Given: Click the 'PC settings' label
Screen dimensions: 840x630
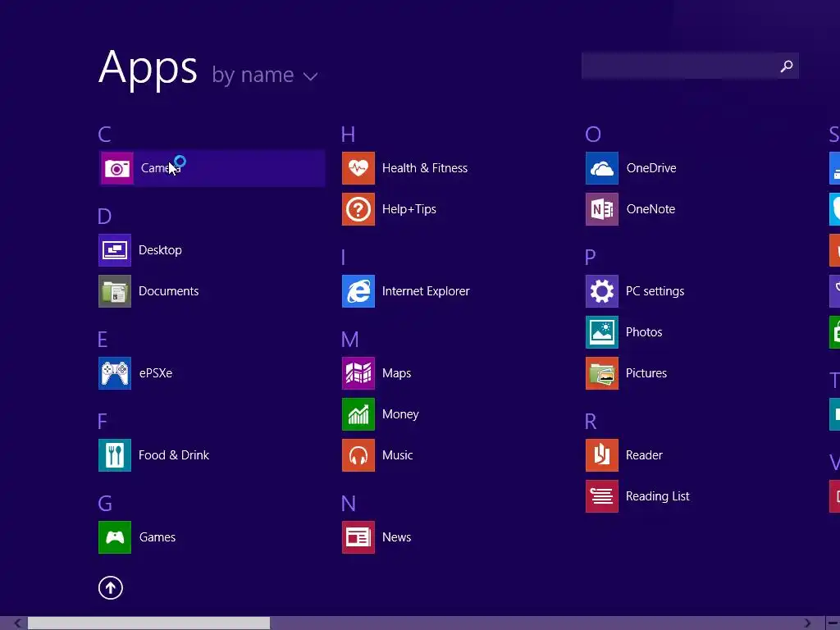Looking at the screenshot, I should [x=655, y=291].
